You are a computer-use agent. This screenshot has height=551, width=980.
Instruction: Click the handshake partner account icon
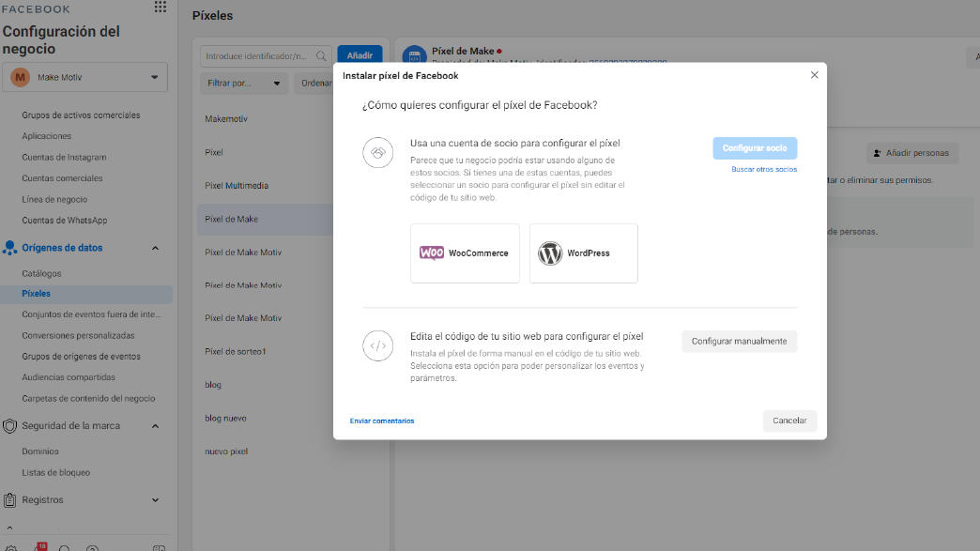click(x=377, y=152)
